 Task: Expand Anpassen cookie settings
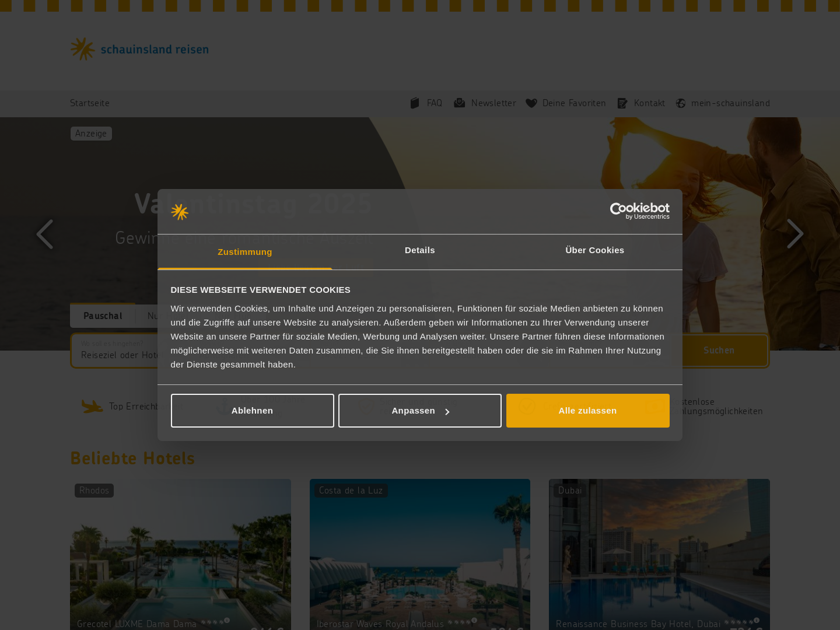point(420,411)
